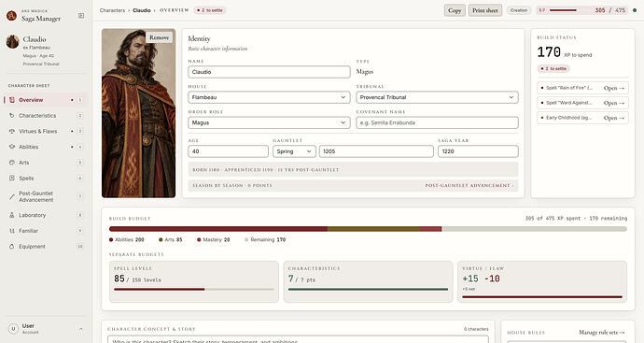Open the Characteristics section
The height and width of the screenshot is (343, 644).
click(x=46, y=116)
